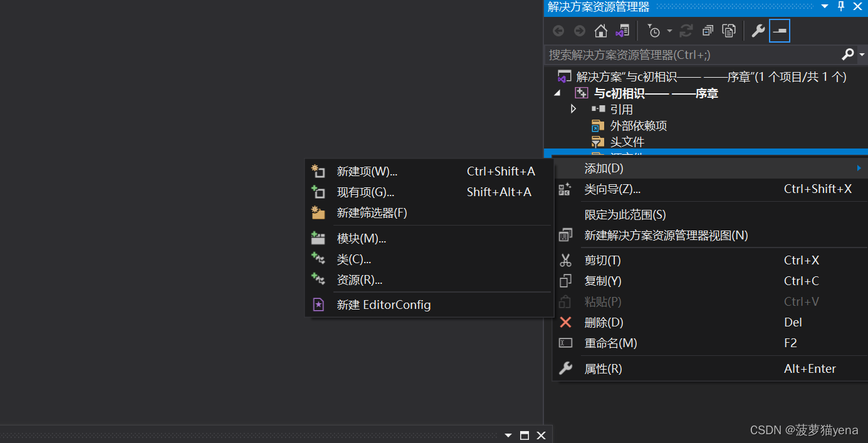The image size is (868, 443).
Task: Open 属性(R) from the context menu
Action: click(x=710, y=368)
